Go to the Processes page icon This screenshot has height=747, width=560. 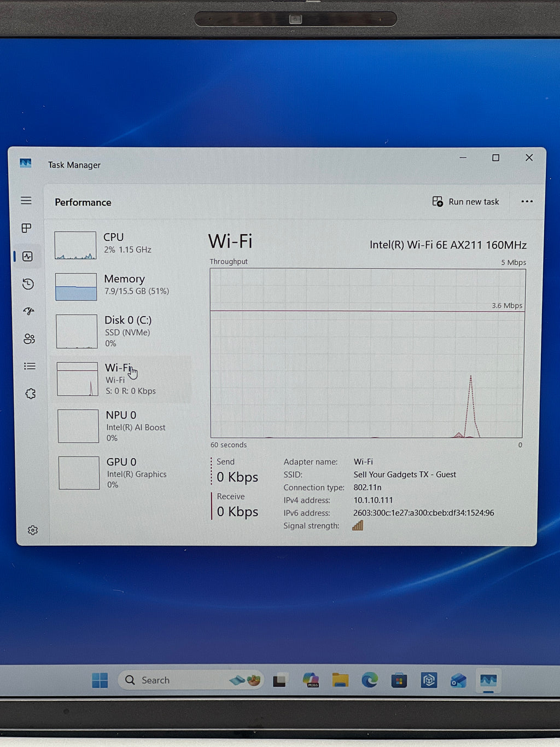point(26,228)
